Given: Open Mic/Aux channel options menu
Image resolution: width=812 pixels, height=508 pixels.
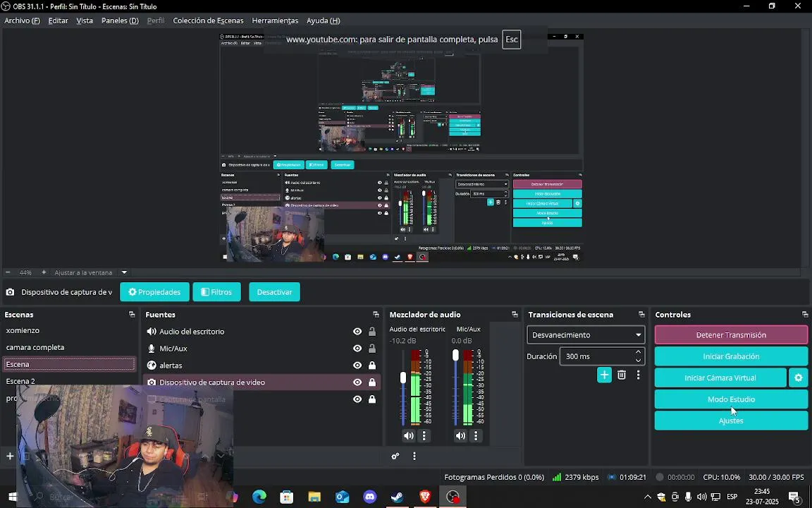Looking at the screenshot, I should pyautogui.click(x=476, y=436).
